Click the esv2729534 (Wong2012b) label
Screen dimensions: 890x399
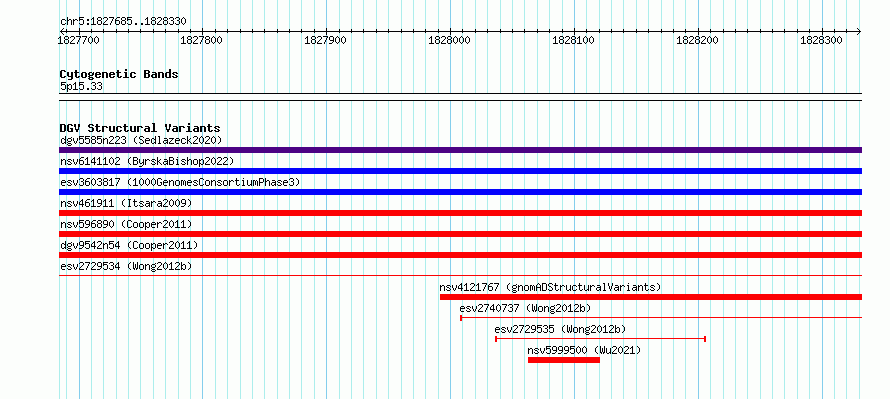point(126,266)
